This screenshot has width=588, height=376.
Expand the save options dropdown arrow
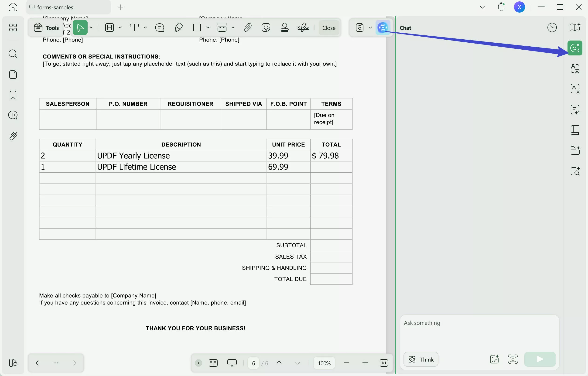[x=370, y=27]
